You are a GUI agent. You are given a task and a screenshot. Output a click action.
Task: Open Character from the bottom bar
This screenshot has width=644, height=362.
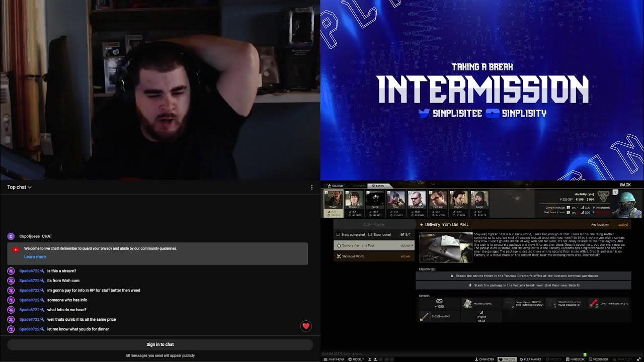pos(484,359)
